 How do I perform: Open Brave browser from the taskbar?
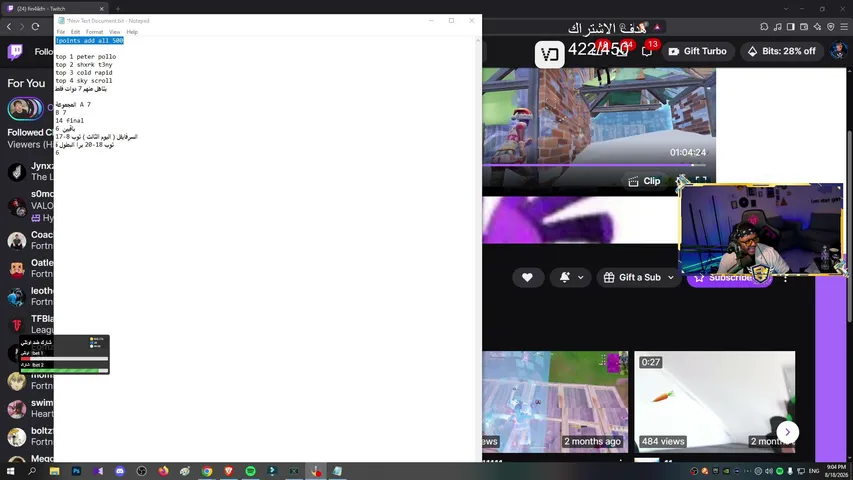[228, 471]
